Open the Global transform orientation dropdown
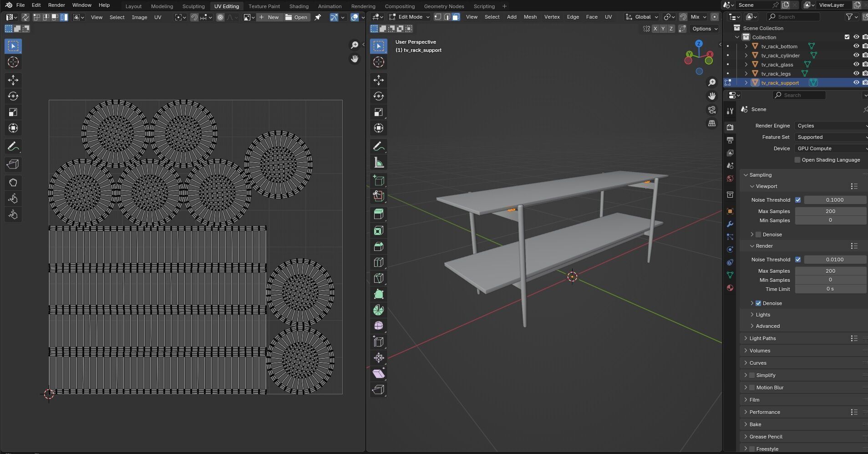 click(642, 17)
